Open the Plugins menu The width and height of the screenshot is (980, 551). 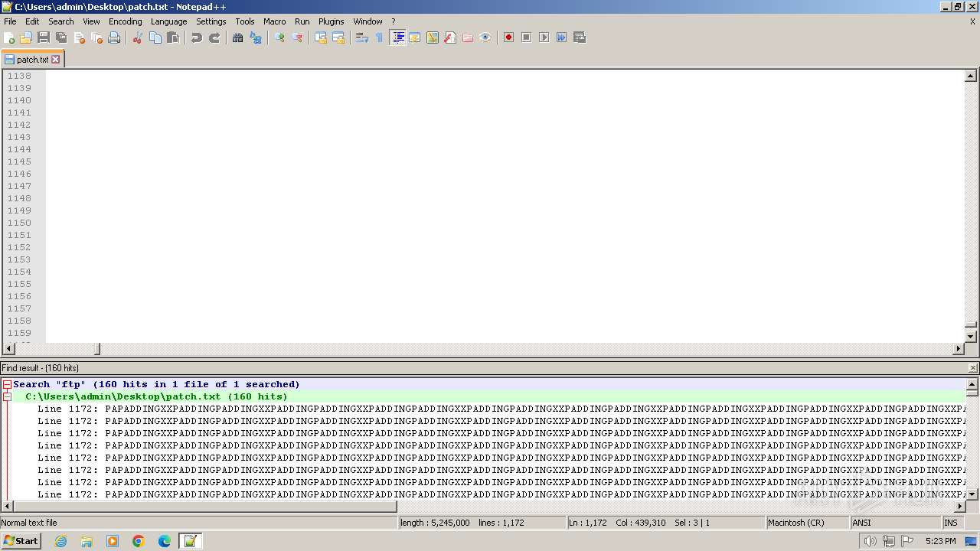pyautogui.click(x=332, y=21)
